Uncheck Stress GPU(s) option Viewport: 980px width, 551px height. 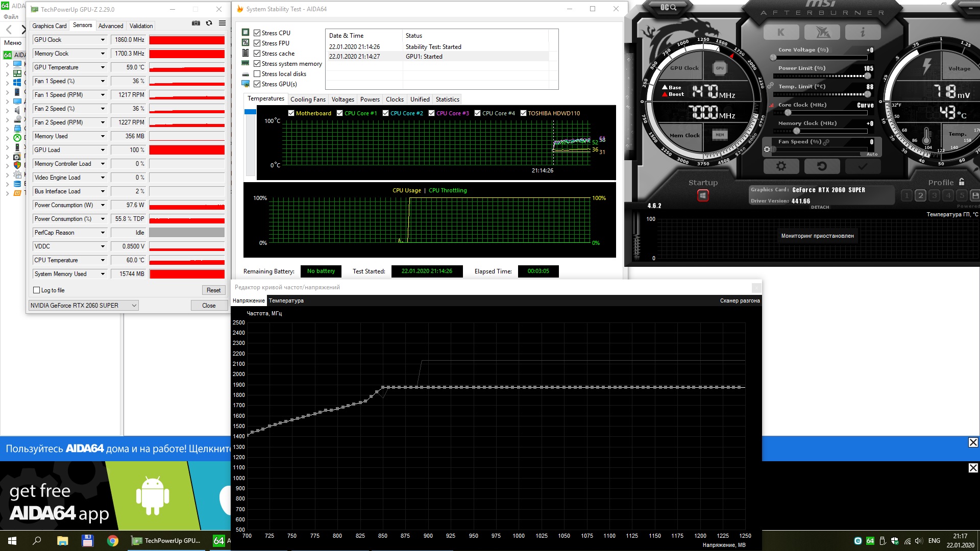coord(257,84)
